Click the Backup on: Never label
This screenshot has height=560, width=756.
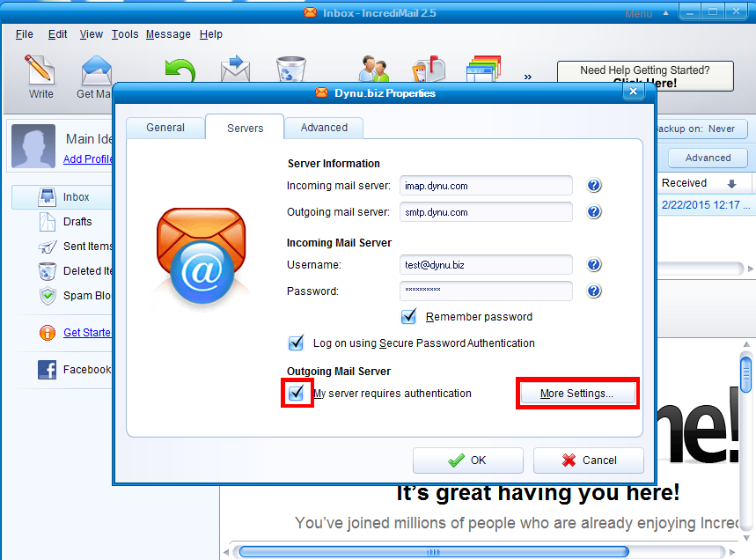[696, 129]
